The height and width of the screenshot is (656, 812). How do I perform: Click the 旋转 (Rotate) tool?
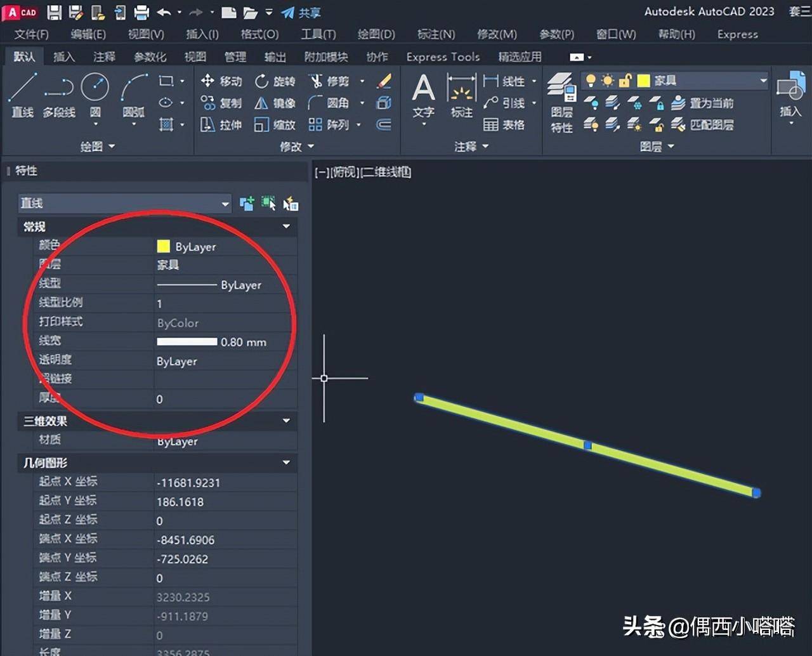275,81
